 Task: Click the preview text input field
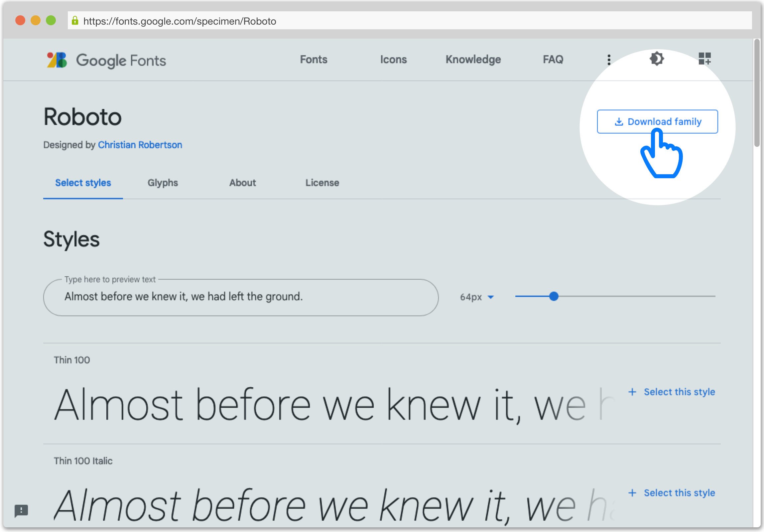click(240, 296)
